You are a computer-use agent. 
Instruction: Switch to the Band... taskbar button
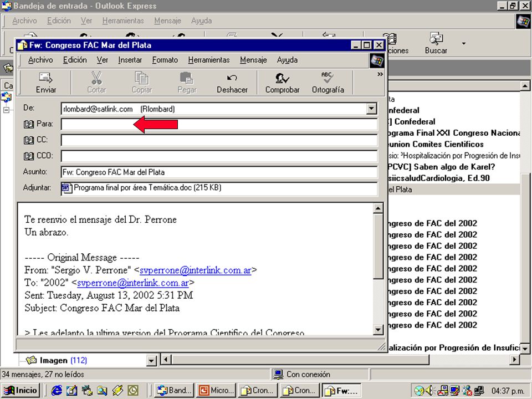[175, 391]
